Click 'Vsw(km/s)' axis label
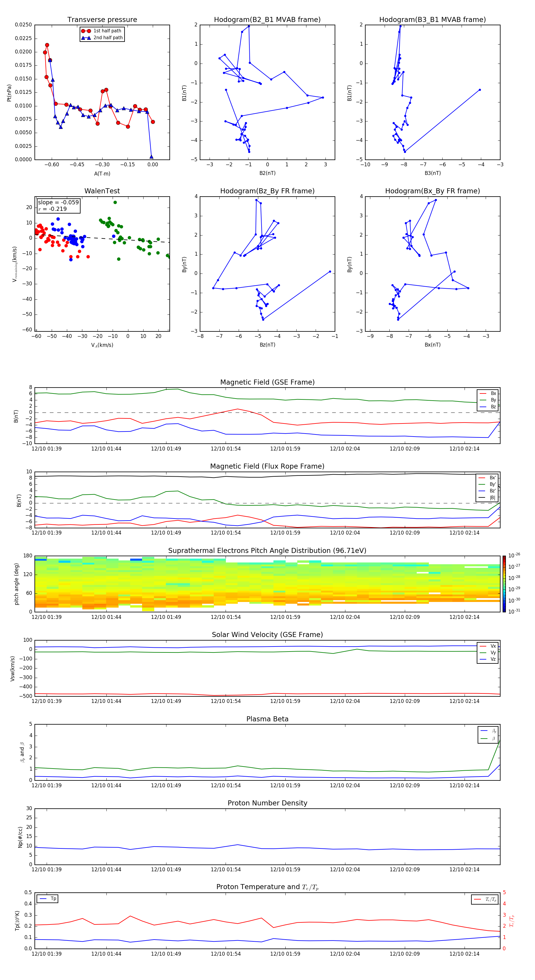Screen dimensions: 535x980 (x=12, y=668)
